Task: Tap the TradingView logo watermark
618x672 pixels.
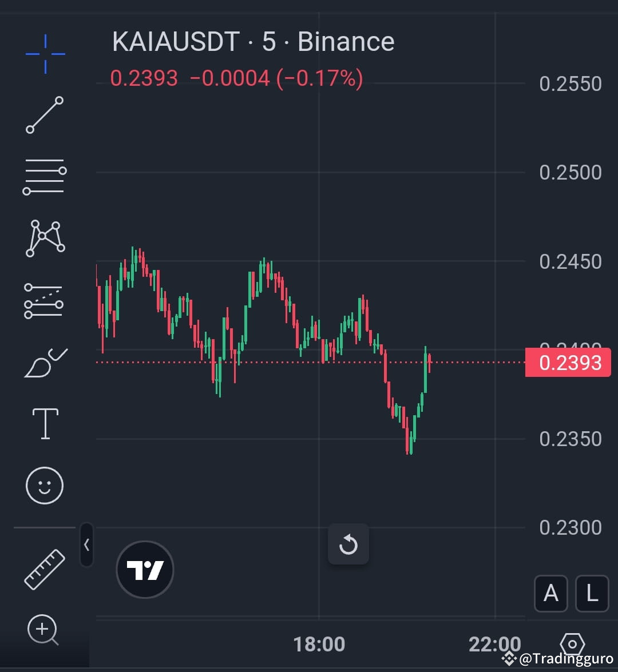Action: [144, 568]
